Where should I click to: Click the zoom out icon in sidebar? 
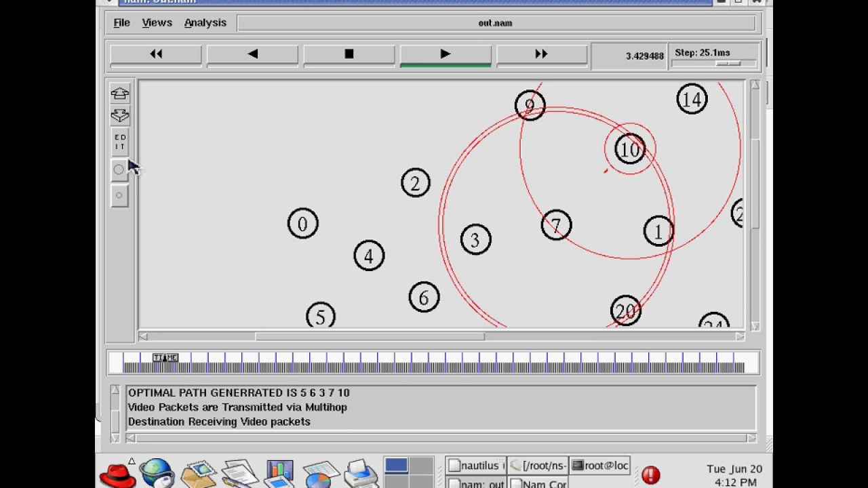tap(120, 116)
